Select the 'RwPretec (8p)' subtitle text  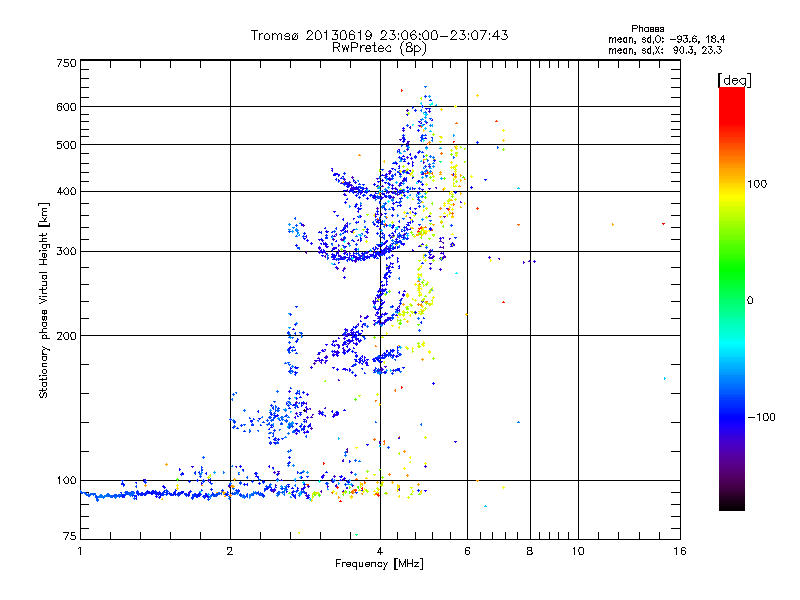(379, 48)
